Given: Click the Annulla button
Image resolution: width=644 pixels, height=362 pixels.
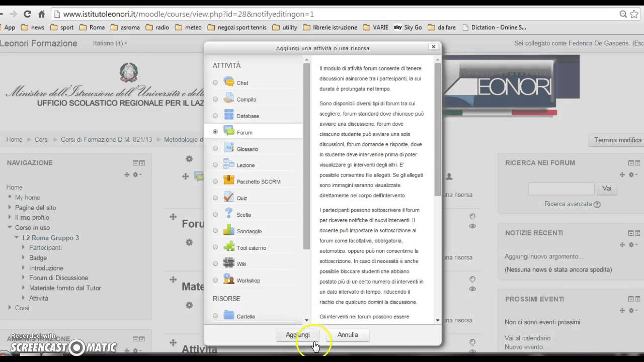Looking at the screenshot, I should (x=348, y=335).
